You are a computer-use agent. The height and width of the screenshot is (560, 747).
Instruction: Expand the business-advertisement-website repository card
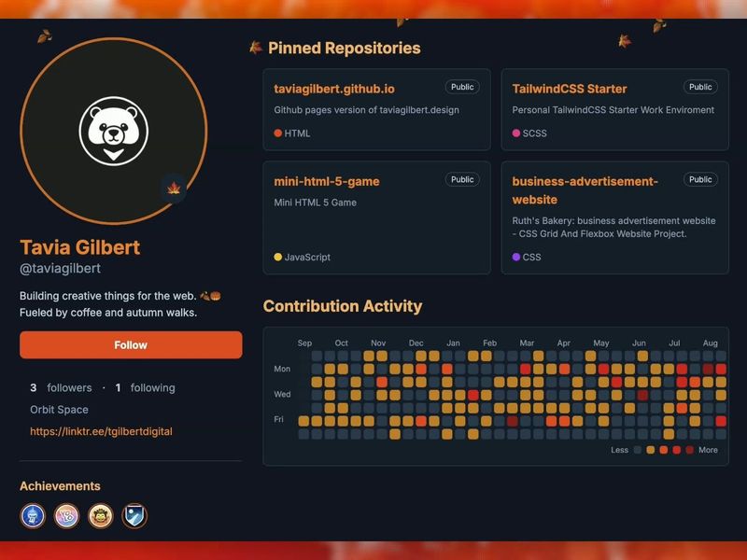click(x=613, y=215)
